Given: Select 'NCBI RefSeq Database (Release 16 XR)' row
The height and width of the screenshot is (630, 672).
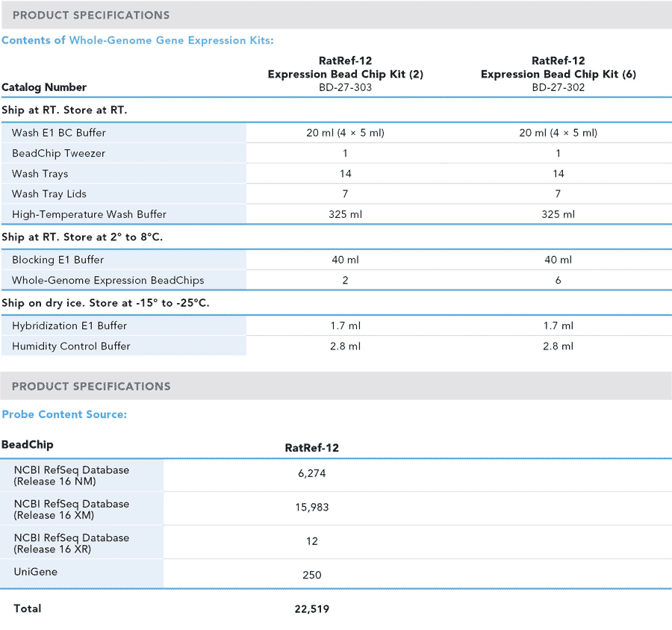Looking at the screenshot, I should pyautogui.click(x=72, y=543).
